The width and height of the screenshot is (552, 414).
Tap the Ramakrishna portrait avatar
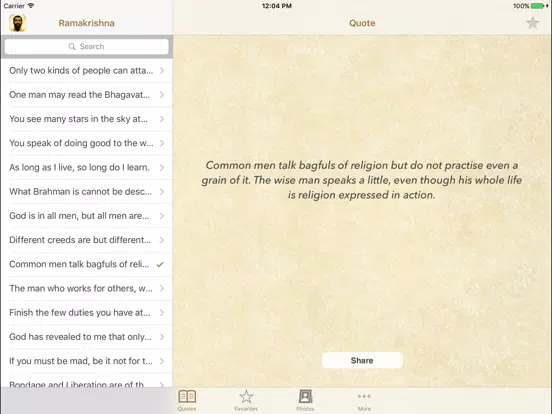pos(18,23)
